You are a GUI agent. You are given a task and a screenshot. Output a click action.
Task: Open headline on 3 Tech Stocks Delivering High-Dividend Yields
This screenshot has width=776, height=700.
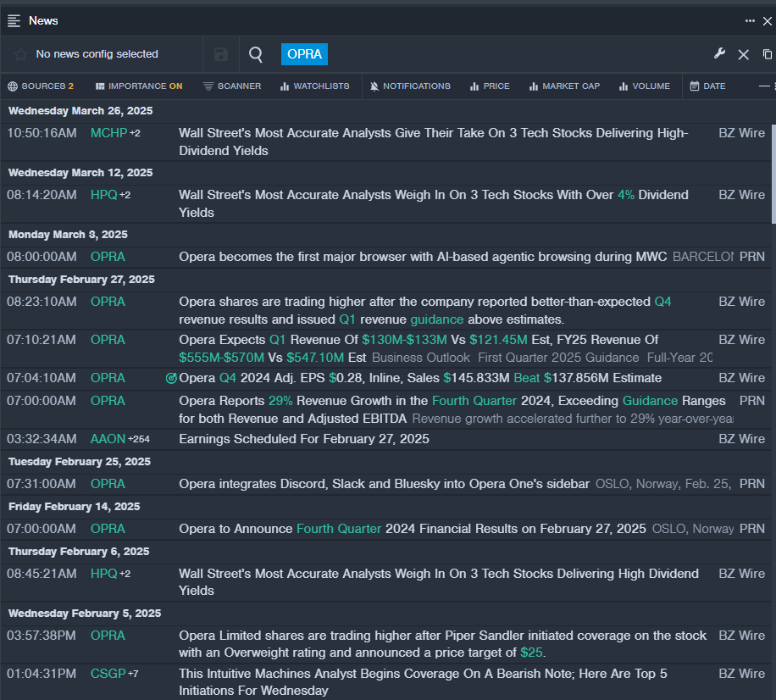click(434, 142)
